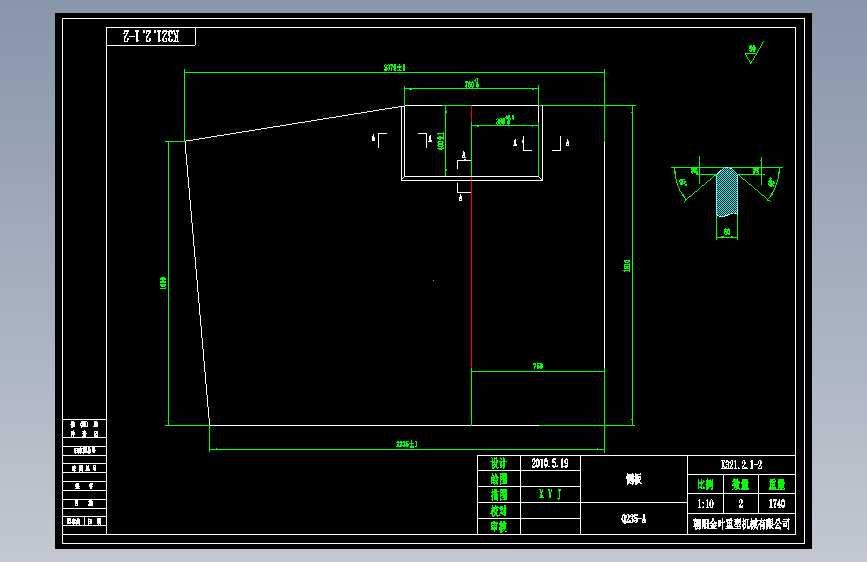The image size is (867, 562).
Task: Select the 1510 vertical dimension on right side
Action: click(x=626, y=265)
